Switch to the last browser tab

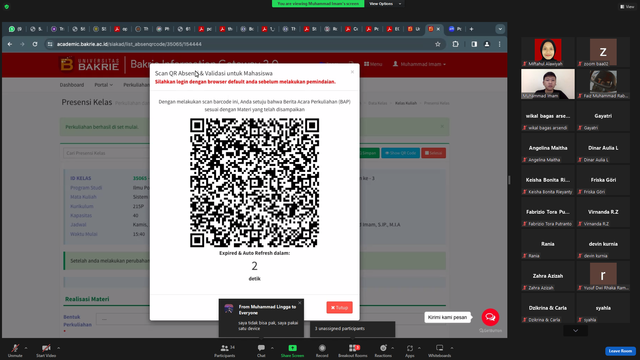[x=455, y=29]
